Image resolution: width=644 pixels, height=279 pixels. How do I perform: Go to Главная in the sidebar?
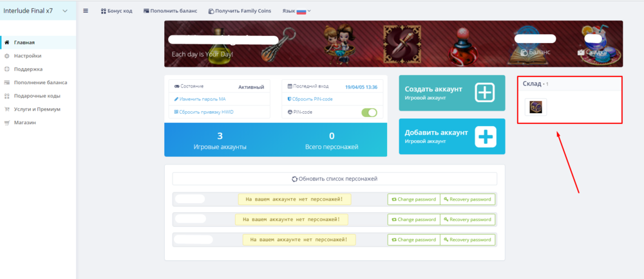[24, 42]
